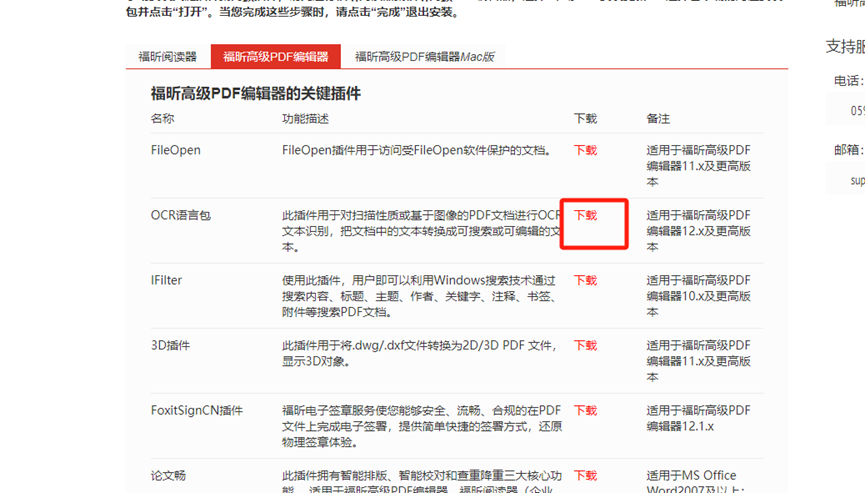Click the 名称 column header
Screen dimensions: 865x493
(162, 119)
